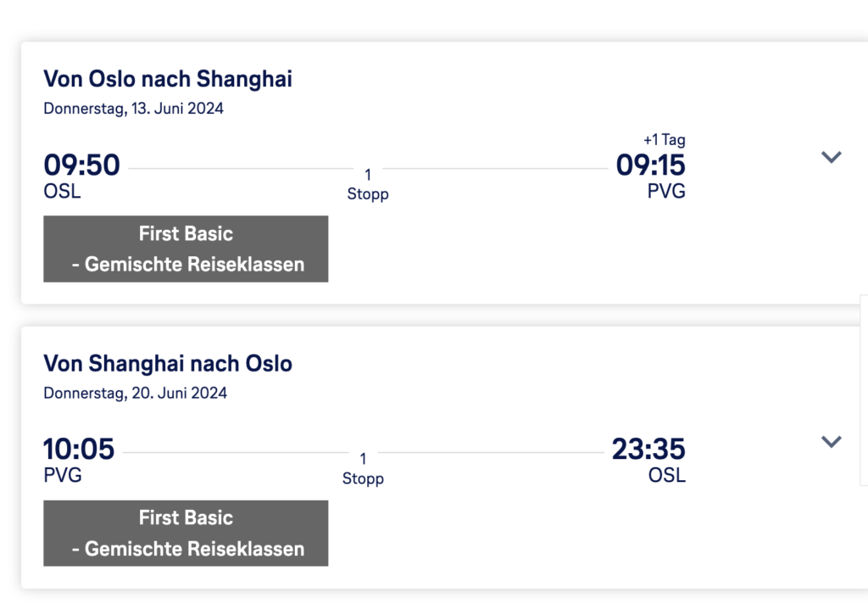Viewport: 868px width, 604px height.
Task: Click the PVG airport code under 10:05
Action: point(63,475)
